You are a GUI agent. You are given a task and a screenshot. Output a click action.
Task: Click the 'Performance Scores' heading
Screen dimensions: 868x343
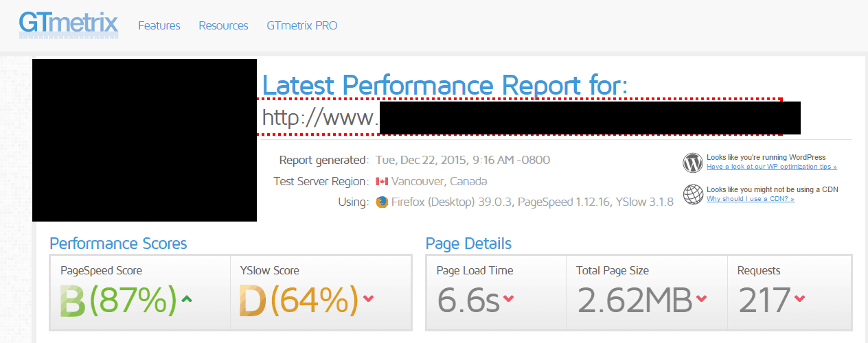(x=118, y=244)
